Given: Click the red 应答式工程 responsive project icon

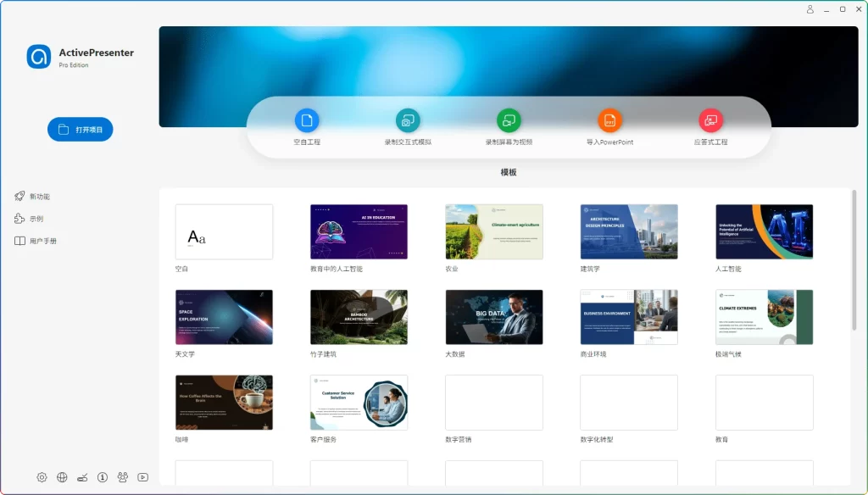Looking at the screenshot, I should [710, 120].
